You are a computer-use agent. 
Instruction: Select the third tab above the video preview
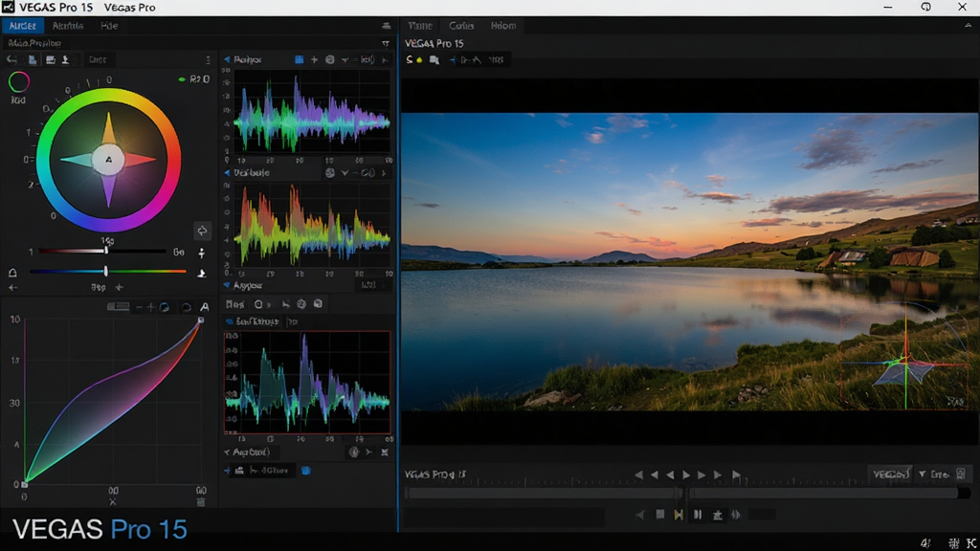(x=503, y=26)
